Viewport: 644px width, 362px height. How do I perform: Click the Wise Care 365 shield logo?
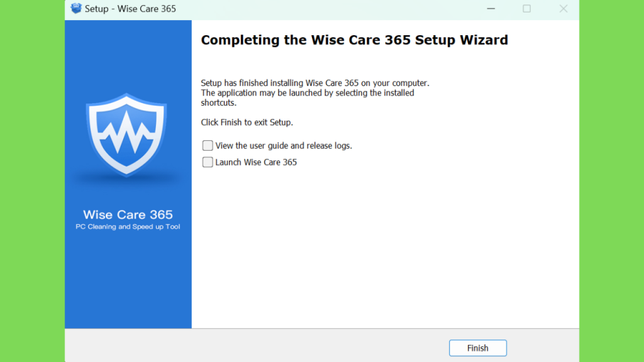pyautogui.click(x=126, y=134)
